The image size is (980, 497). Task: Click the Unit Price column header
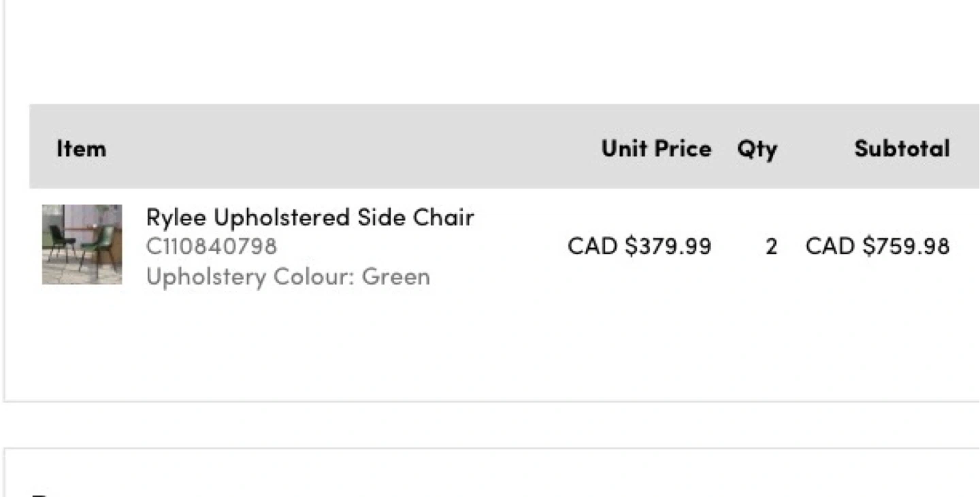pyautogui.click(x=656, y=148)
